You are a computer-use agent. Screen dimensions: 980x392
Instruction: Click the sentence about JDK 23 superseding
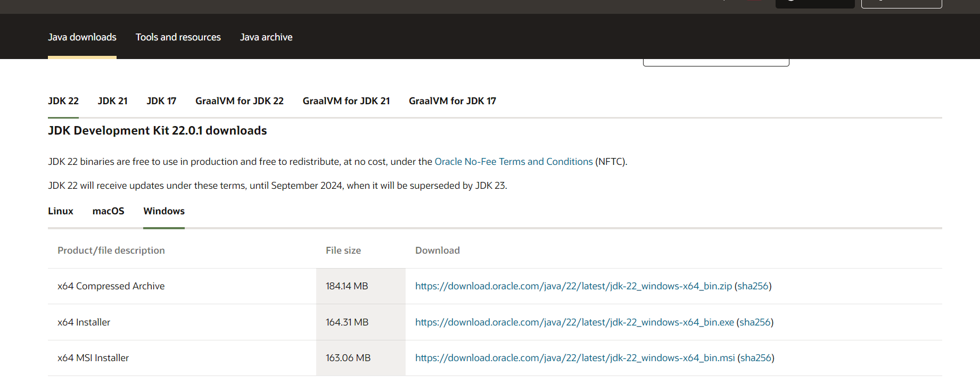(x=277, y=186)
